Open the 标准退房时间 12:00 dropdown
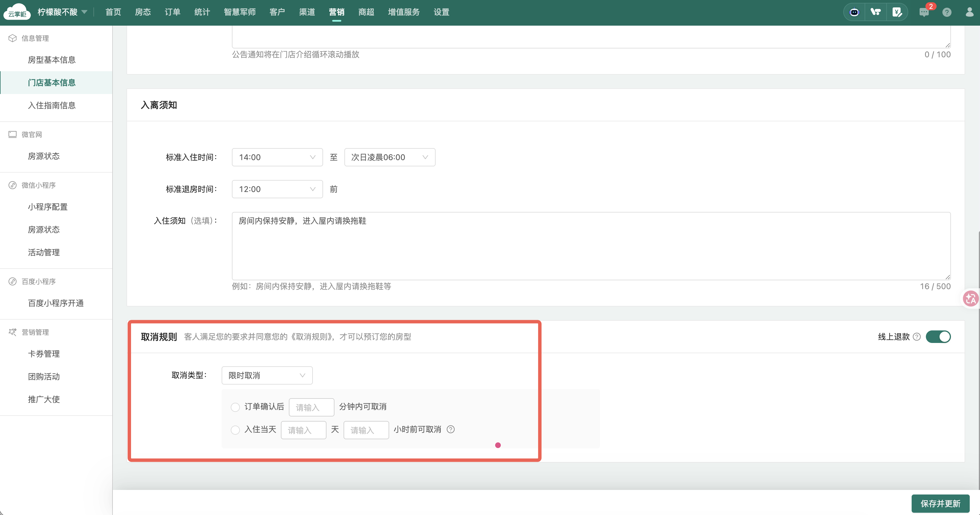The height and width of the screenshot is (515, 980). (277, 189)
